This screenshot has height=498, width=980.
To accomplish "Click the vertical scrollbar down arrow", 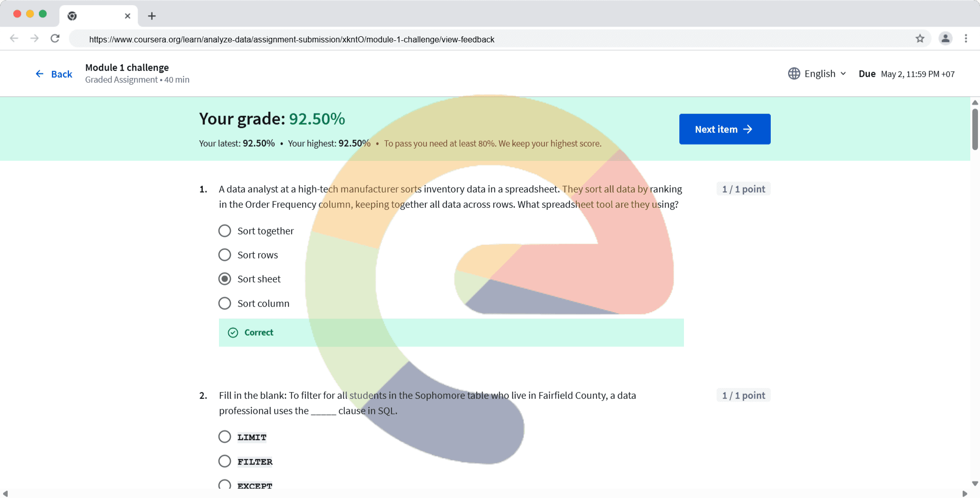I will (x=975, y=483).
